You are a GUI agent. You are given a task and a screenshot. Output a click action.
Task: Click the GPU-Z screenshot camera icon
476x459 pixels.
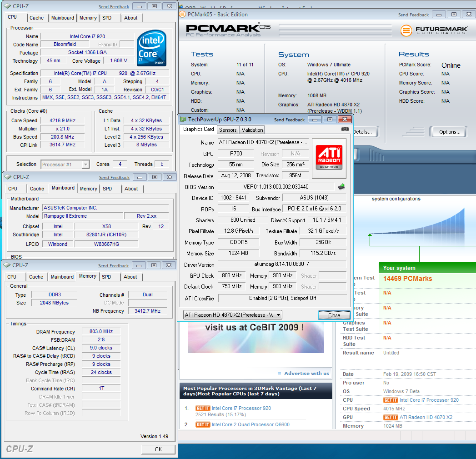click(345, 129)
